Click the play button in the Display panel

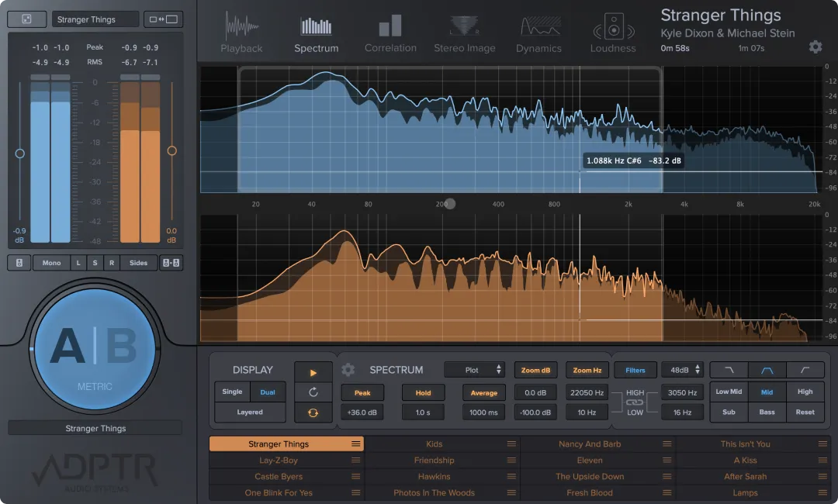(x=313, y=373)
